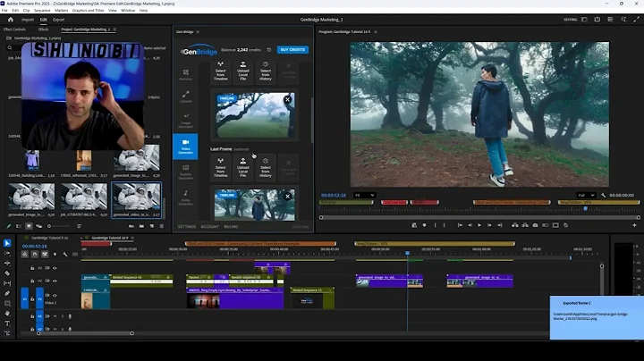Open GenBridge Image Generator sidebar item
This screenshot has height=361, width=644.
point(186,121)
